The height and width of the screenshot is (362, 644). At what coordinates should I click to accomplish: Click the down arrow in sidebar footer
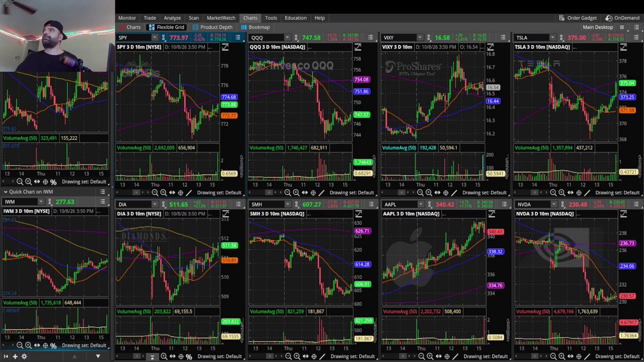(x=98, y=356)
